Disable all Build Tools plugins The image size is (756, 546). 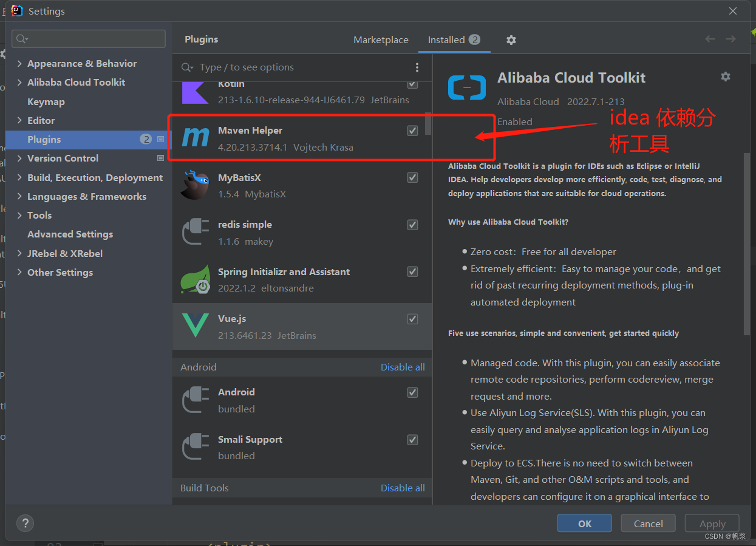[403, 488]
